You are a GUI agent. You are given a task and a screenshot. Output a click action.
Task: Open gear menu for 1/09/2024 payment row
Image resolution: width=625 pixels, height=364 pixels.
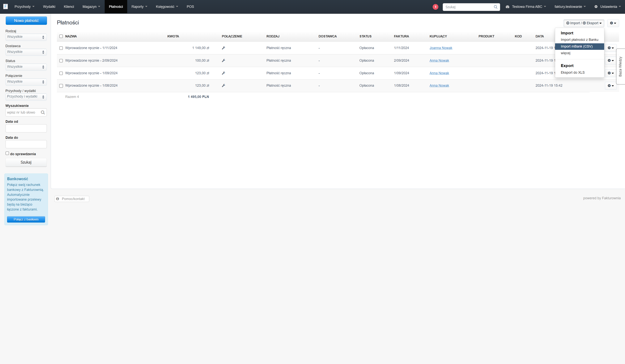pyautogui.click(x=611, y=73)
